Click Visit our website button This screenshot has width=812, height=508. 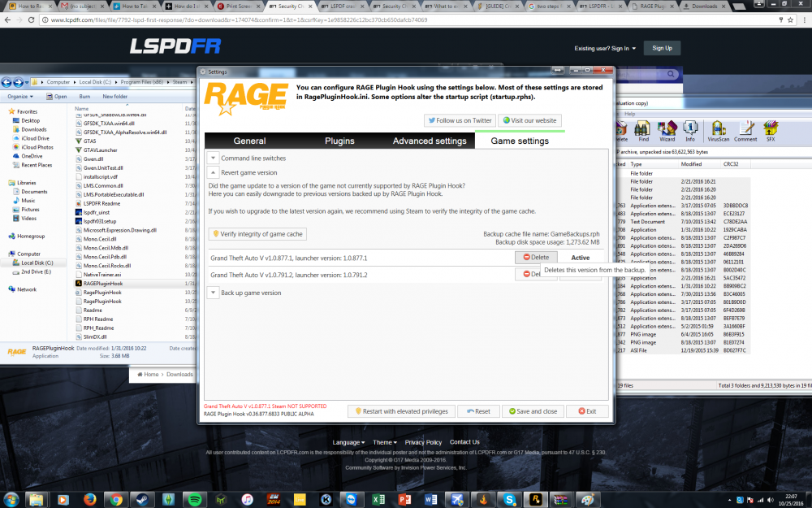click(529, 120)
